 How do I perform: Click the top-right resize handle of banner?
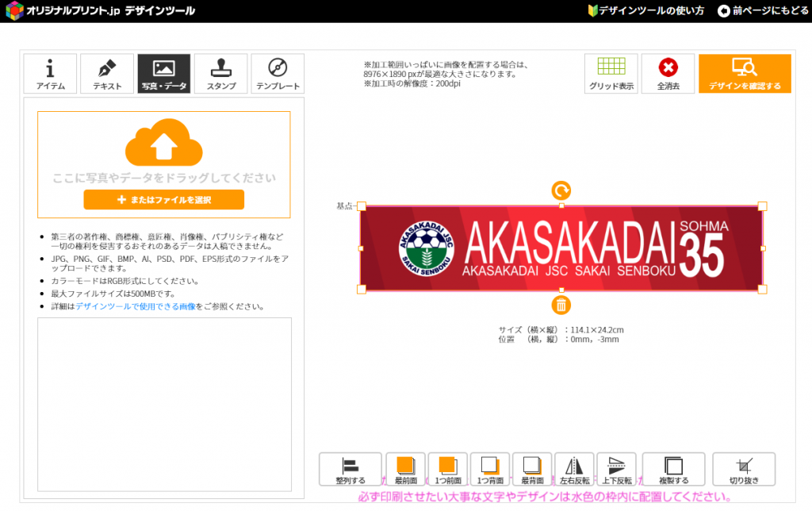(762, 206)
